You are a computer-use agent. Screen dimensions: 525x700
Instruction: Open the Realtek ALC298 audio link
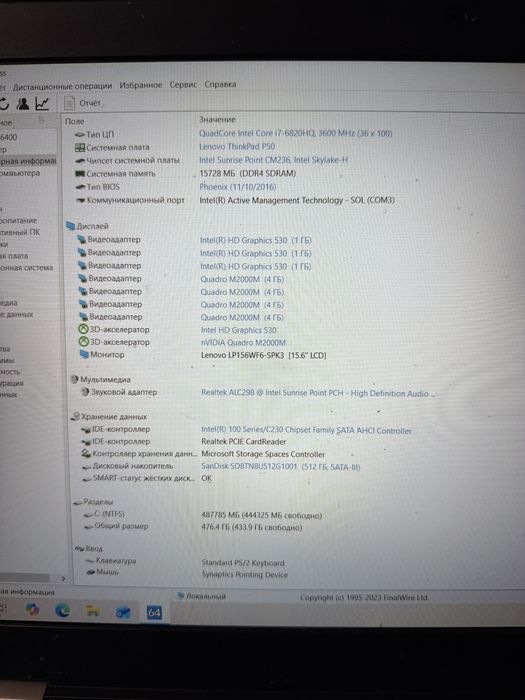pyautogui.click(x=317, y=393)
